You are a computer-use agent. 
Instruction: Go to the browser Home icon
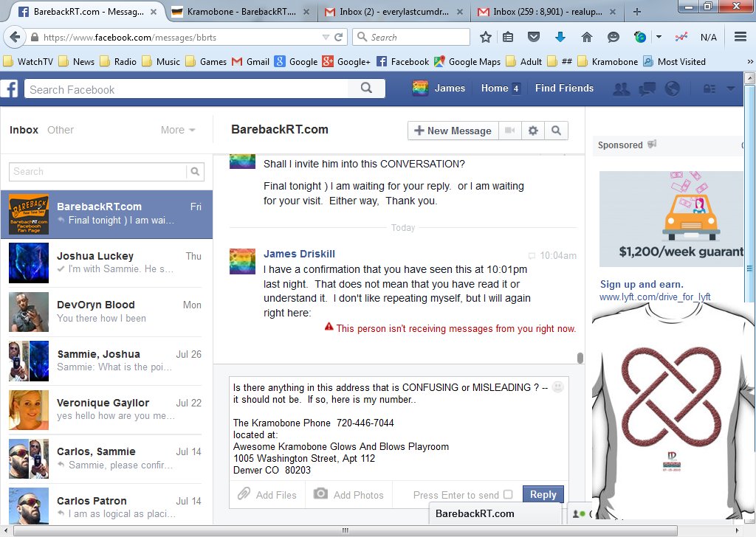tap(586, 37)
